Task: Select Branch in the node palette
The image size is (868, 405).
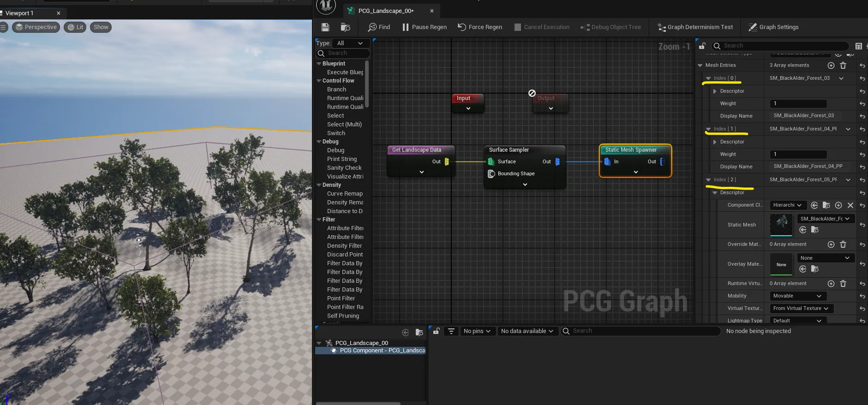Action: pyautogui.click(x=337, y=89)
